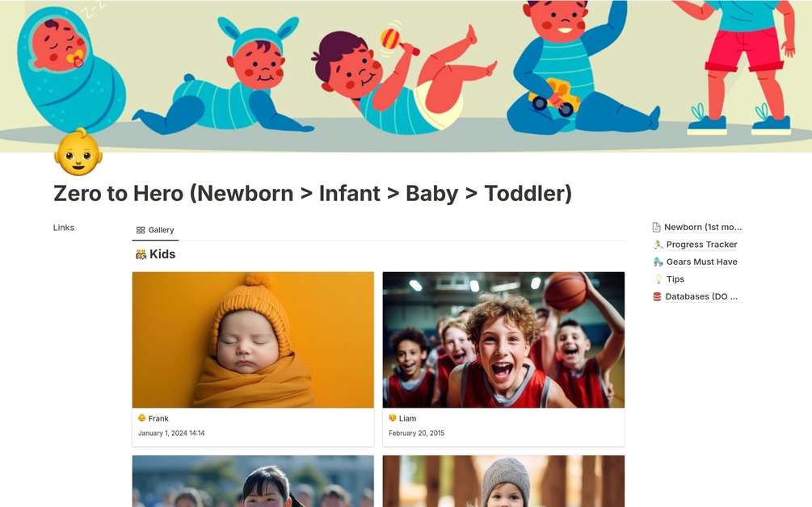Click the baby face page emoji icon
This screenshot has height=507, width=812.
78,152
